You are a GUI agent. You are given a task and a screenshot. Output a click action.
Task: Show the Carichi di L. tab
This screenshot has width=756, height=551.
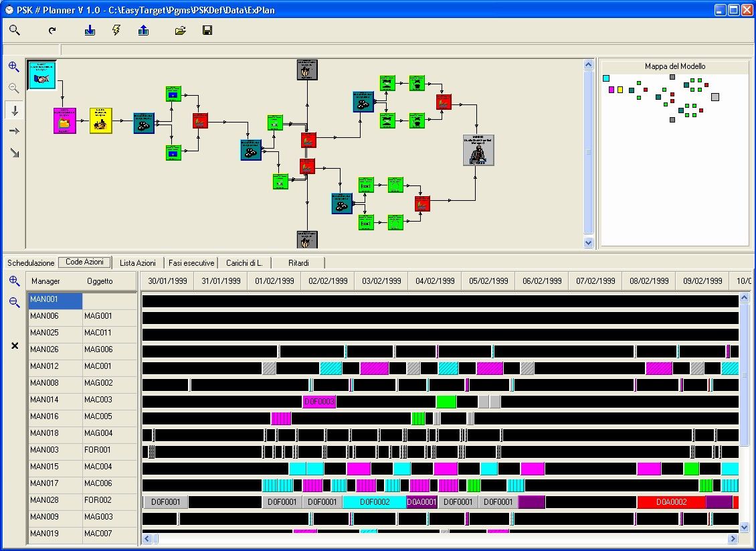tap(244, 263)
